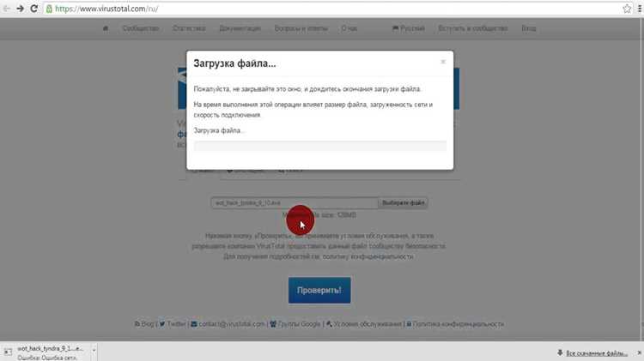The height and width of the screenshot is (361, 644).
Task: Reload the page with the refresh icon
Action: click(34, 9)
